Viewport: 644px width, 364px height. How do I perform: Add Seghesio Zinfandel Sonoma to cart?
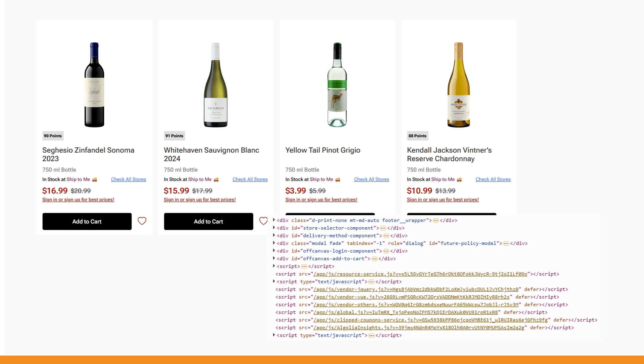click(x=87, y=222)
